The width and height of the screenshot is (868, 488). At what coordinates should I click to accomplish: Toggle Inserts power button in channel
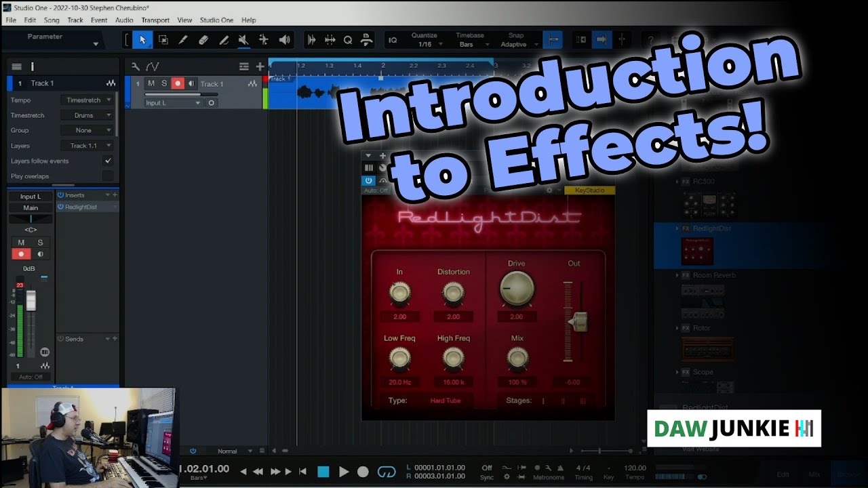pos(60,195)
